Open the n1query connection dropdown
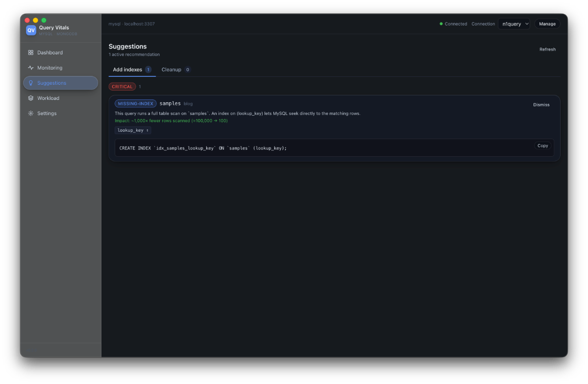This screenshot has height=384, width=588. click(514, 24)
